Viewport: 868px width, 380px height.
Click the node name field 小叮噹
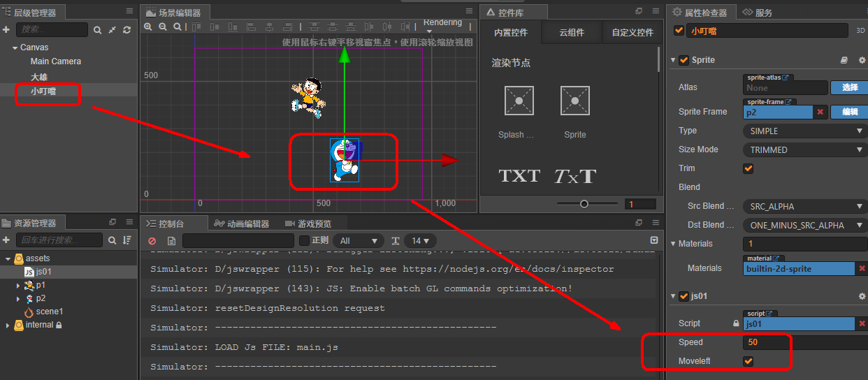click(768, 31)
